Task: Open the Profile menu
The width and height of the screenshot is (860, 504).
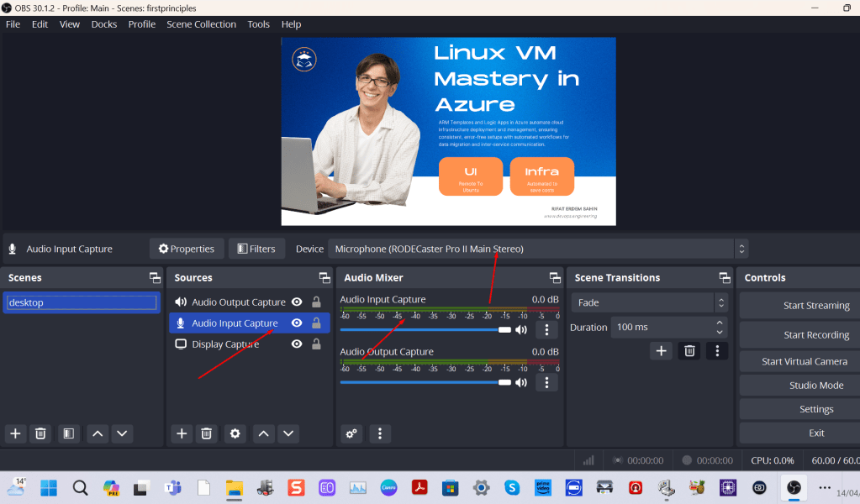Action: (142, 24)
